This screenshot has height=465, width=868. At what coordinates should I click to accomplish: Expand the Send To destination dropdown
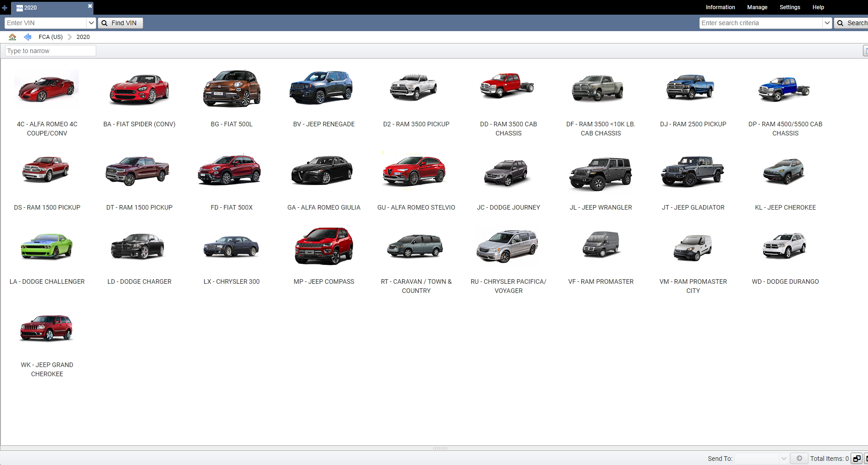click(x=783, y=458)
